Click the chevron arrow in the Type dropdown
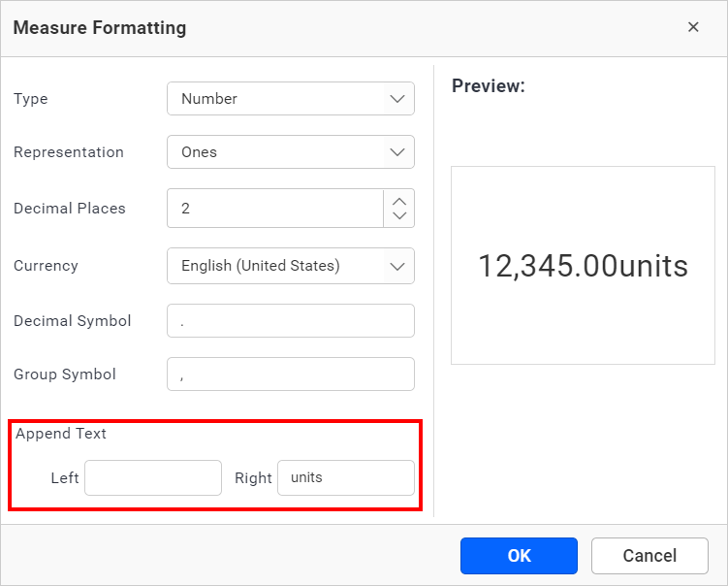This screenshot has width=728, height=586. [x=396, y=99]
